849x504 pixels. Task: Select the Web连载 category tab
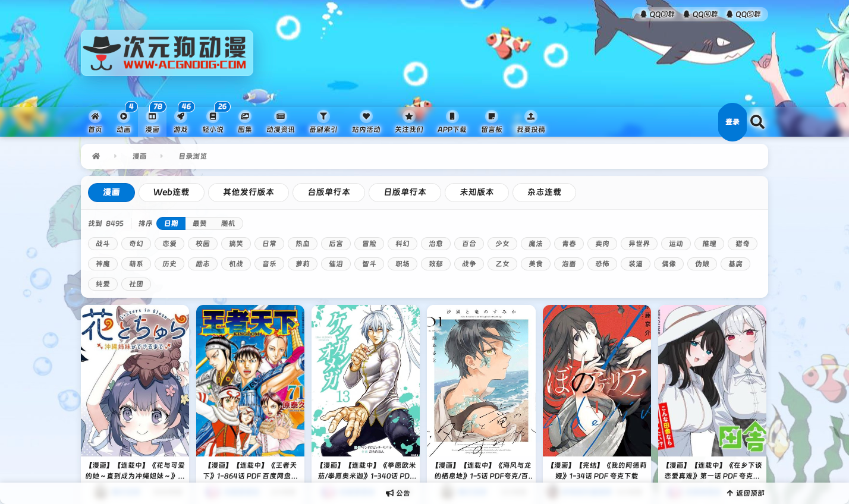(x=171, y=193)
